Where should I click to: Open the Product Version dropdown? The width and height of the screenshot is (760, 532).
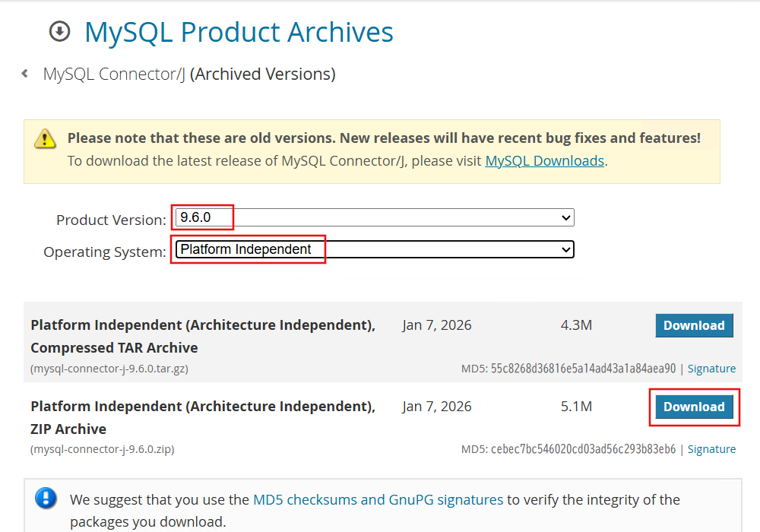coord(375,217)
